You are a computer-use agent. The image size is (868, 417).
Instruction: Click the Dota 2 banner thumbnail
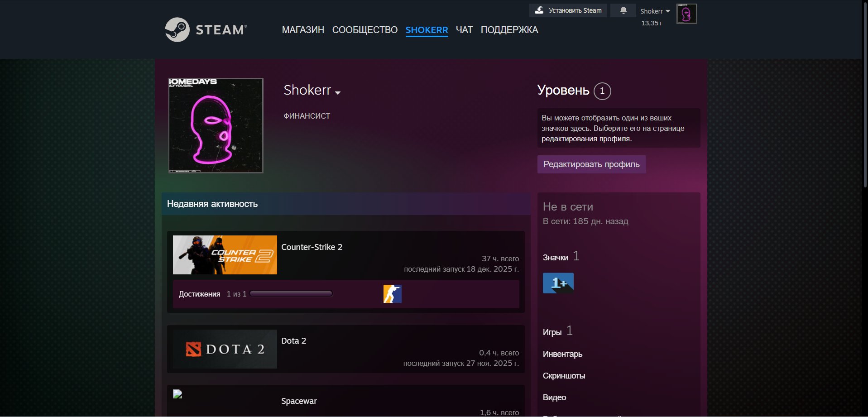[225, 349]
